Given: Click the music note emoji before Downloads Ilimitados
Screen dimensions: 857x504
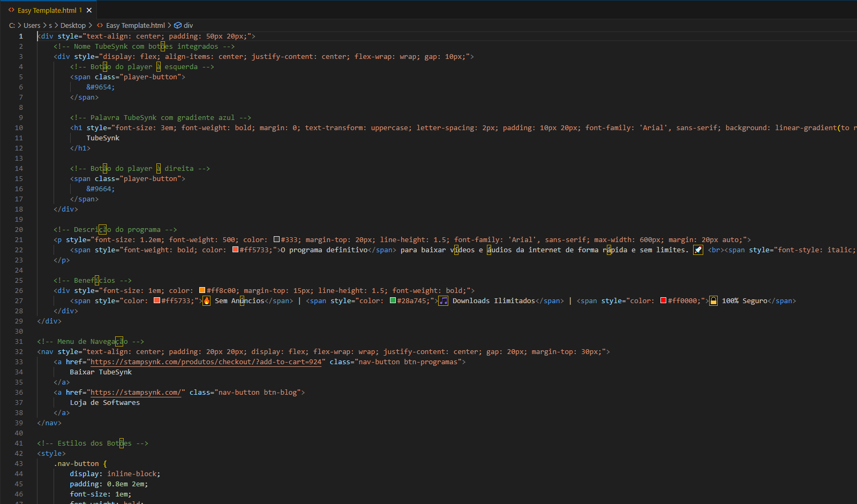Looking at the screenshot, I should (x=443, y=301).
